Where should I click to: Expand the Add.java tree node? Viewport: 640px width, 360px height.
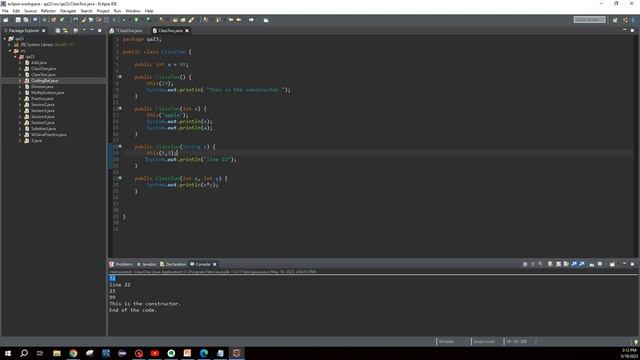[20, 62]
